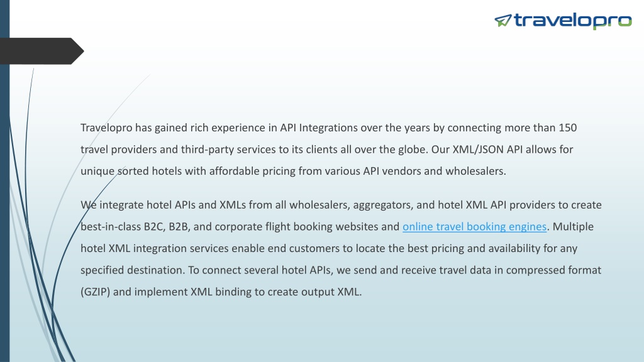Click the dark arrow-shaped banner shape
Screen dimensions: 644x362
click(42, 51)
